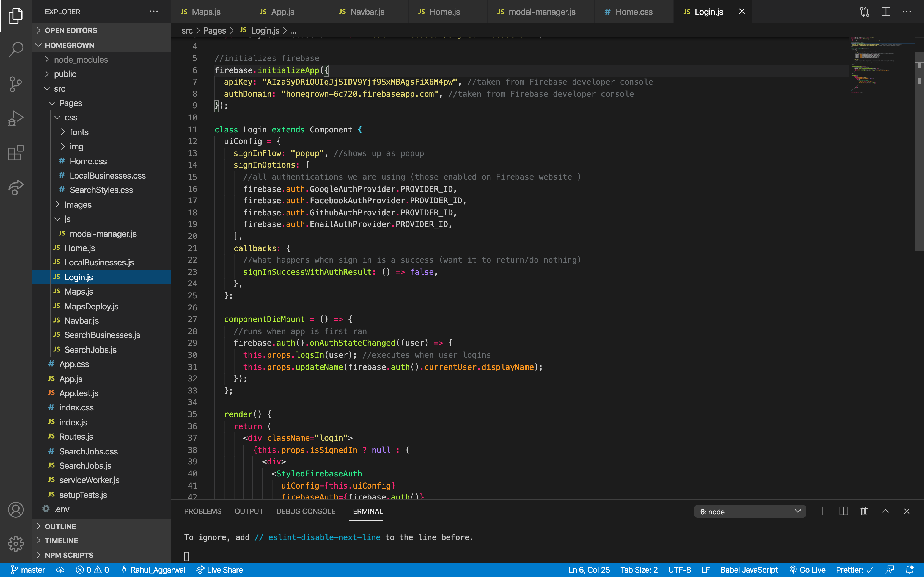Image resolution: width=924 pixels, height=577 pixels.
Task: Expand the node_modules folder
Action: pos(81,60)
